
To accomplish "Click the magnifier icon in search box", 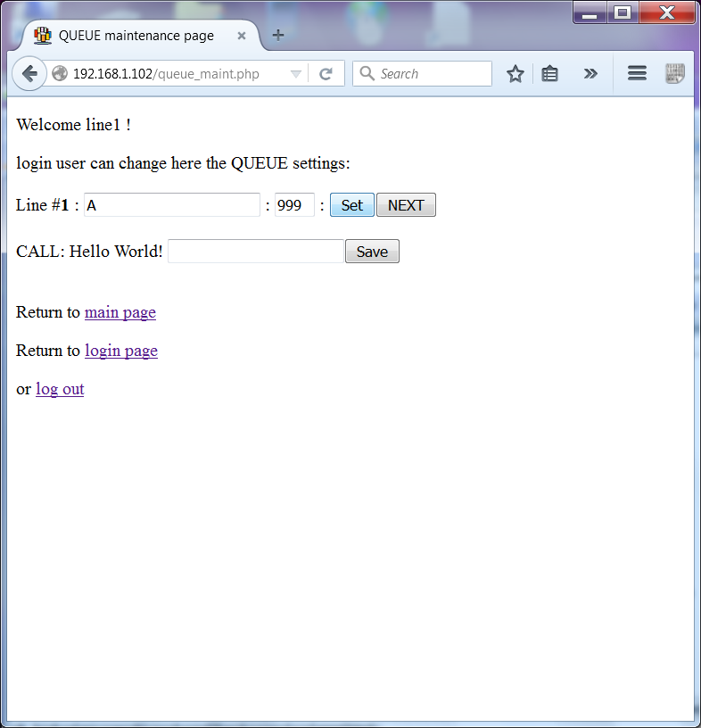I will point(367,74).
